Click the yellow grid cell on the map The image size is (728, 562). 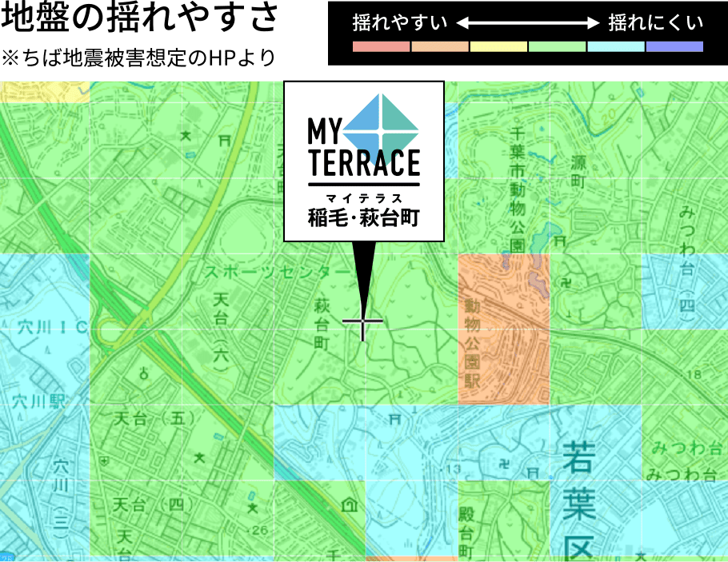[x=45, y=92]
